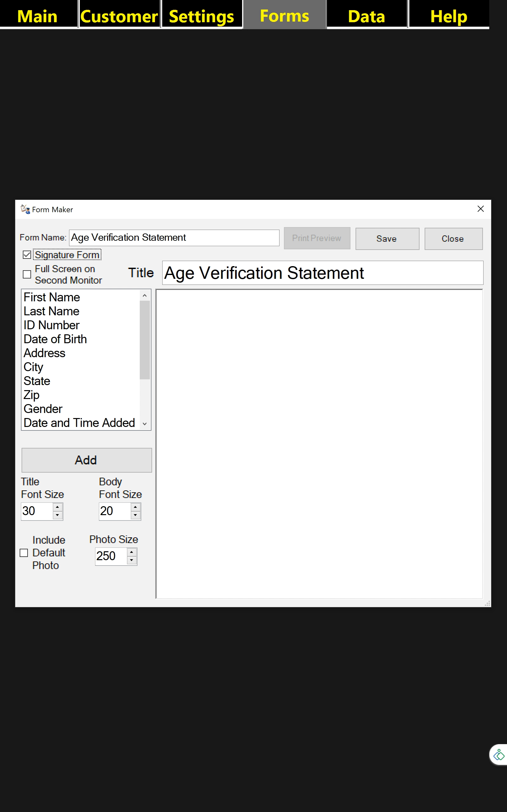Screen dimensions: 507x812
Task: Click the Form Maker title bar icon
Action: (x=25, y=209)
